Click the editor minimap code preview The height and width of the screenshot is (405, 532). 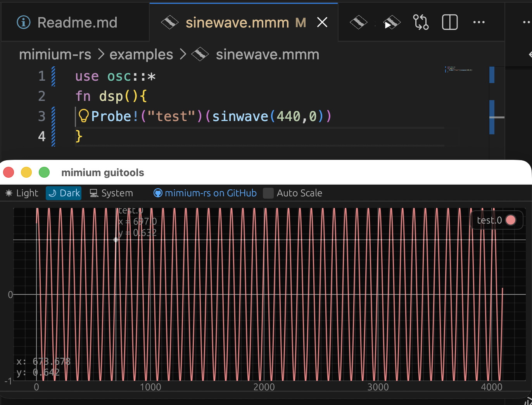pyautogui.click(x=458, y=70)
